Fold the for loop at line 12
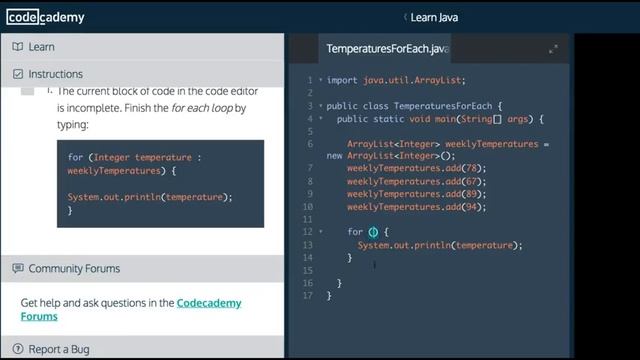 [x=321, y=231]
